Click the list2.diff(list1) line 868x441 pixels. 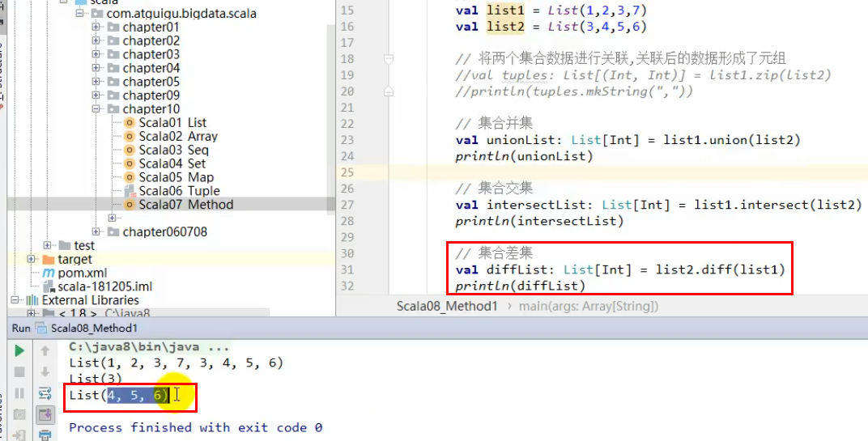pyautogui.click(x=620, y=269)
